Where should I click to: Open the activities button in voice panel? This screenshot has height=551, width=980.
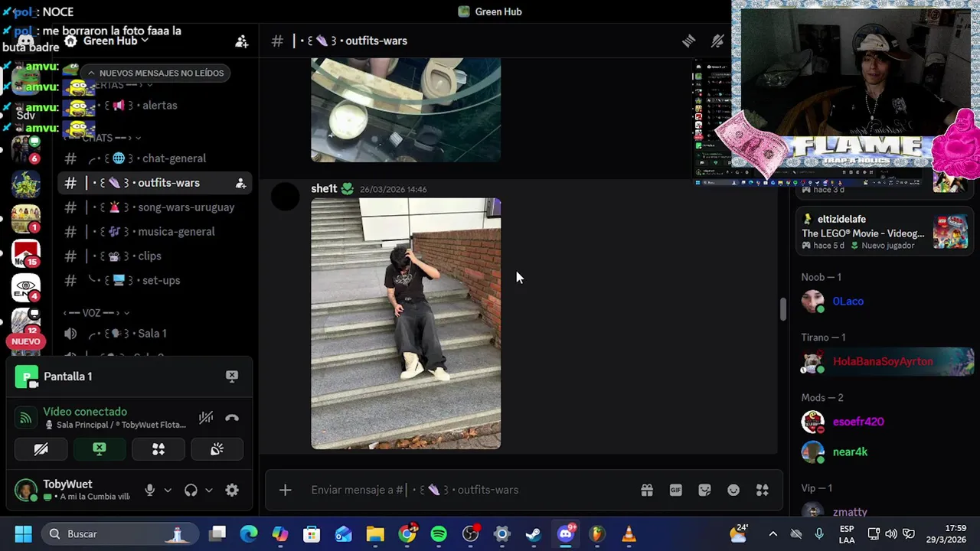pyautogui.click(x=158, y=449)
